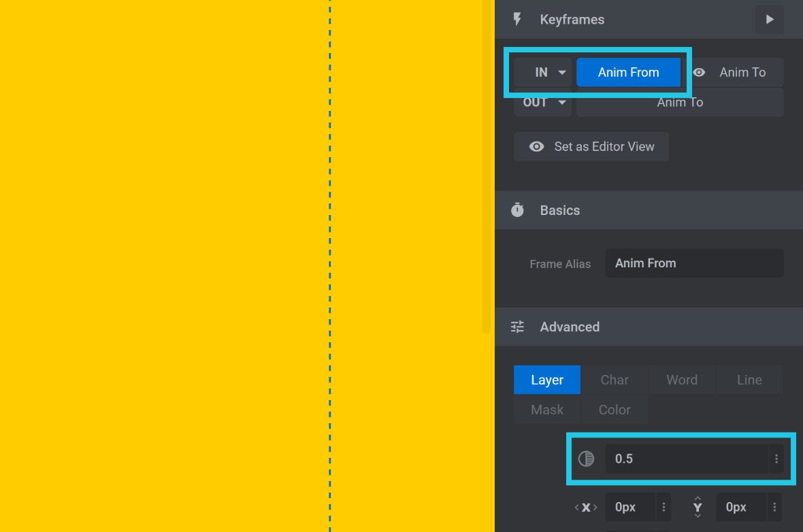Click the canvas vertical scrollbar
This screenshot has width=803, height=532.
[487, 167]
